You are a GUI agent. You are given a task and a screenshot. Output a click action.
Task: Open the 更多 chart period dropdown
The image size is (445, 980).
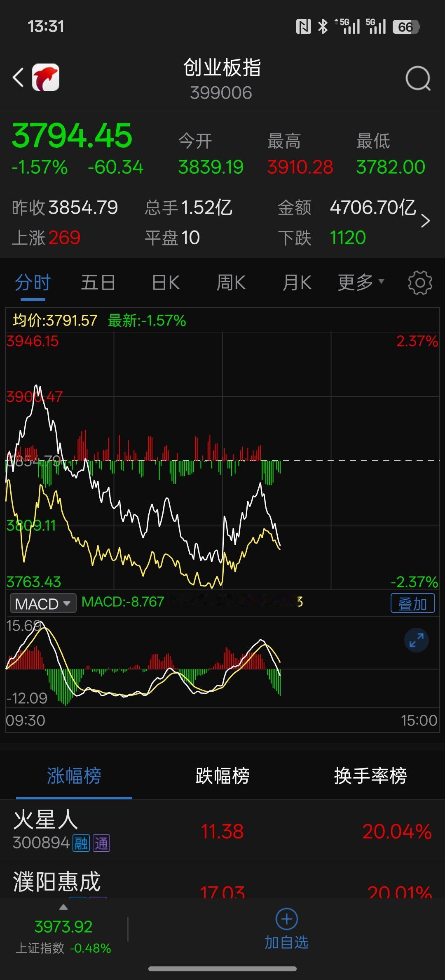(x=361, y=283)
